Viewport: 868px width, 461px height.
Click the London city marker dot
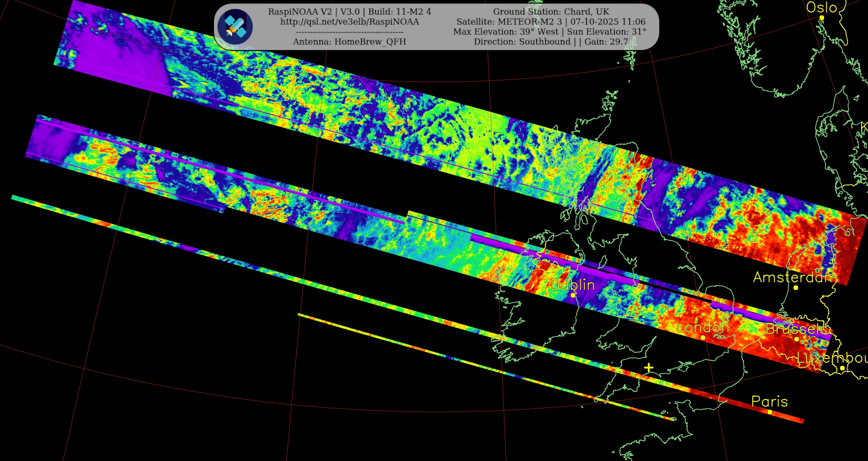pos(703,337)
